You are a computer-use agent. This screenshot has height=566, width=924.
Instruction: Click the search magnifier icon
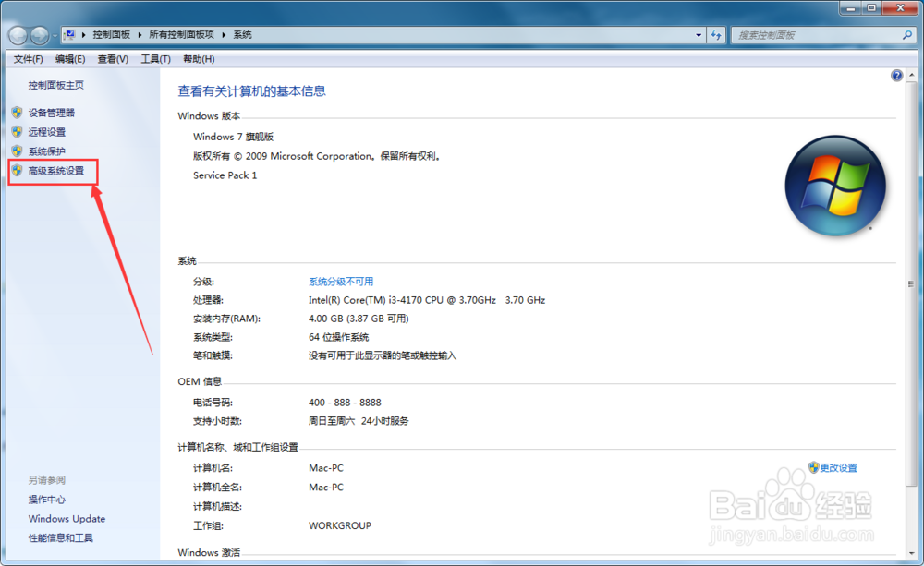click(x=906, y=34)
